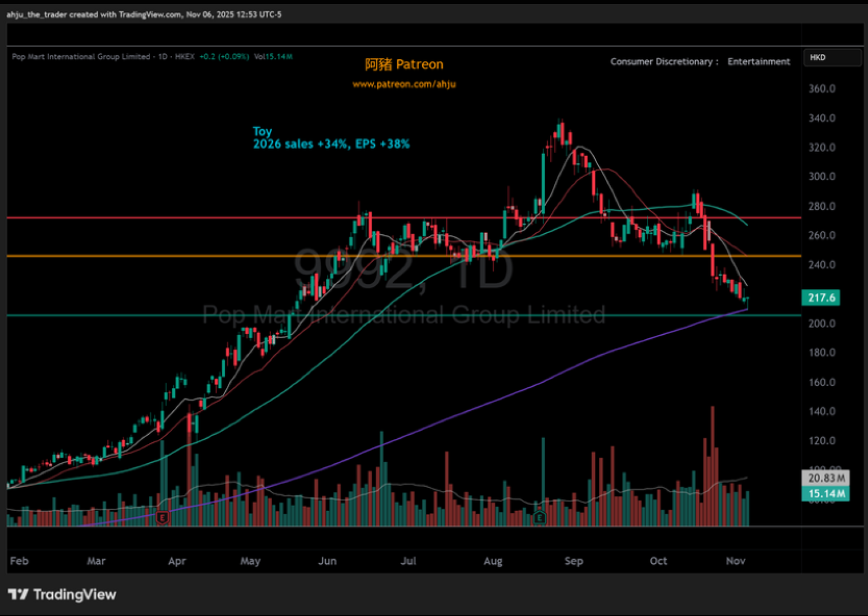Click the Entertainment industry label
868x616 pixels.
(x=759, y=61)
